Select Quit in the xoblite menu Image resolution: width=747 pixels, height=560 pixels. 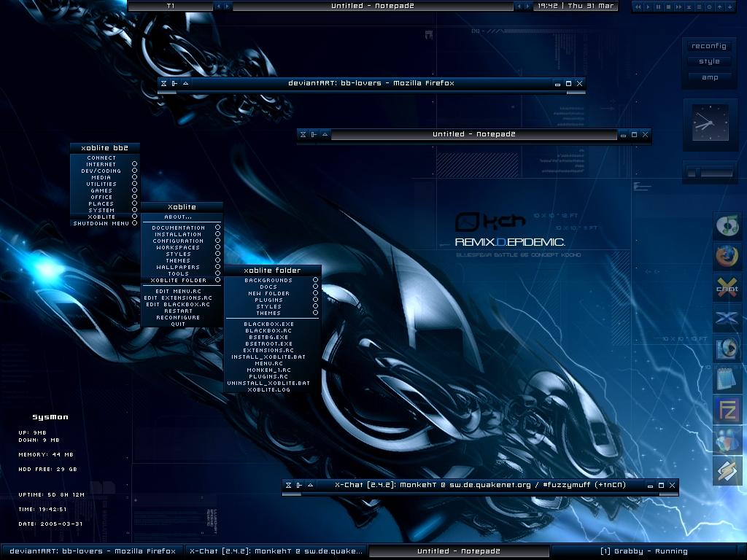[x=182, y=324]
